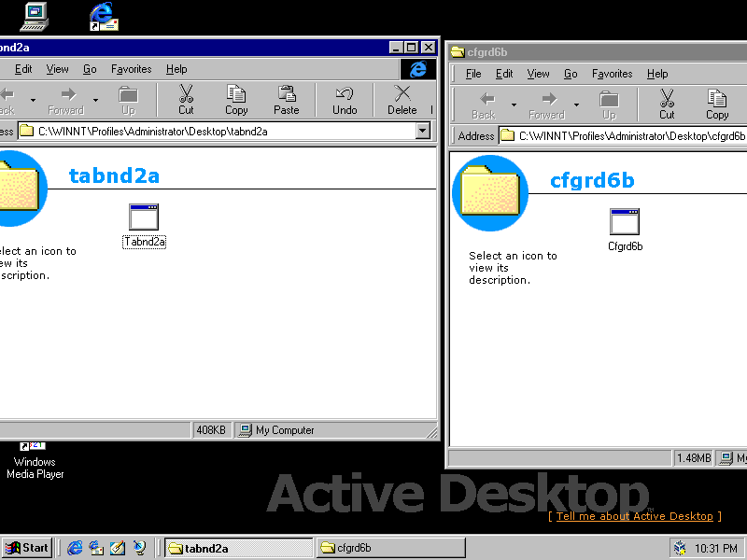Click the blue tabnd2a folder heading
Viewport: 747px width, 560px height.
point(114,175)
